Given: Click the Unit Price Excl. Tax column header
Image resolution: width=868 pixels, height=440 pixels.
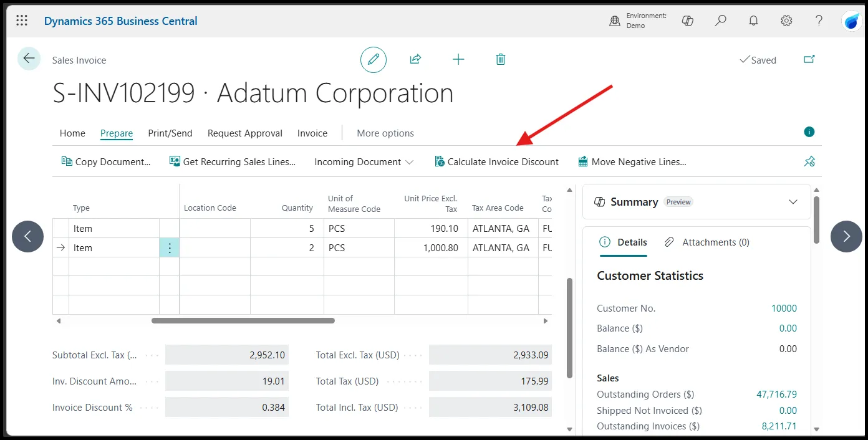Looking at the screenshot, I should pyautogui.click(x=431, y=204).
